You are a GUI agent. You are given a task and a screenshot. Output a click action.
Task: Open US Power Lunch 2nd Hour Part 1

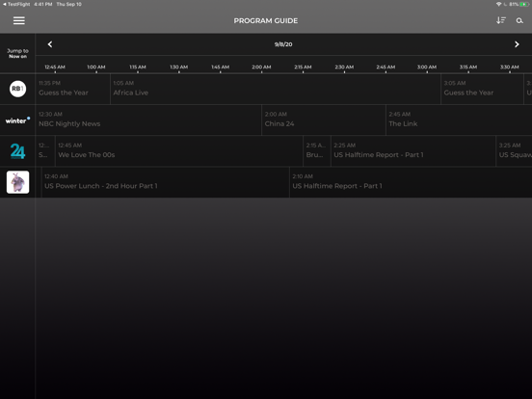[165, 182]
